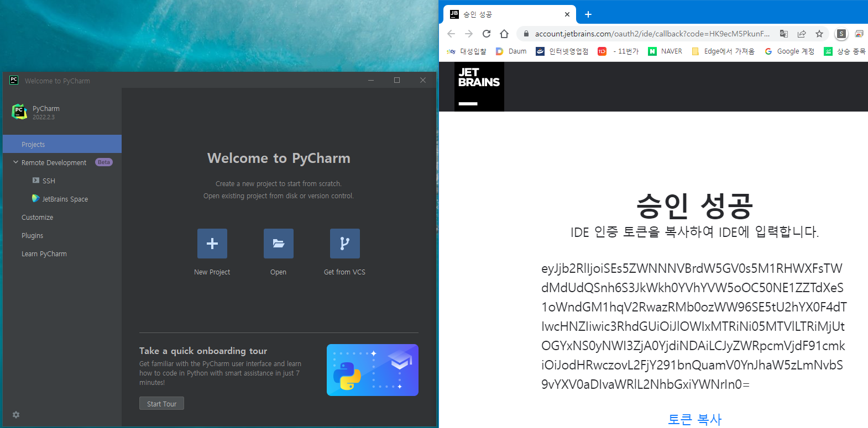Image resolution: width=868 pixels, height=428 pixels.
Task: Click the Get from VCS branch icon
Action: coord(345,244)
